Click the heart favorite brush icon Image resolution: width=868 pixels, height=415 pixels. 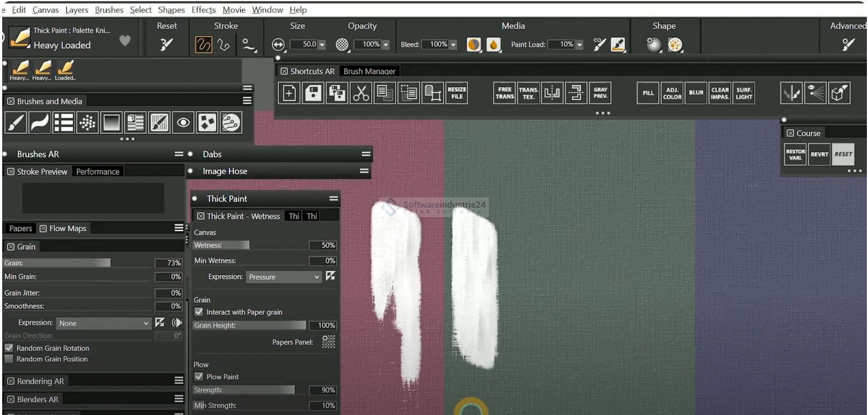(125, 40)
